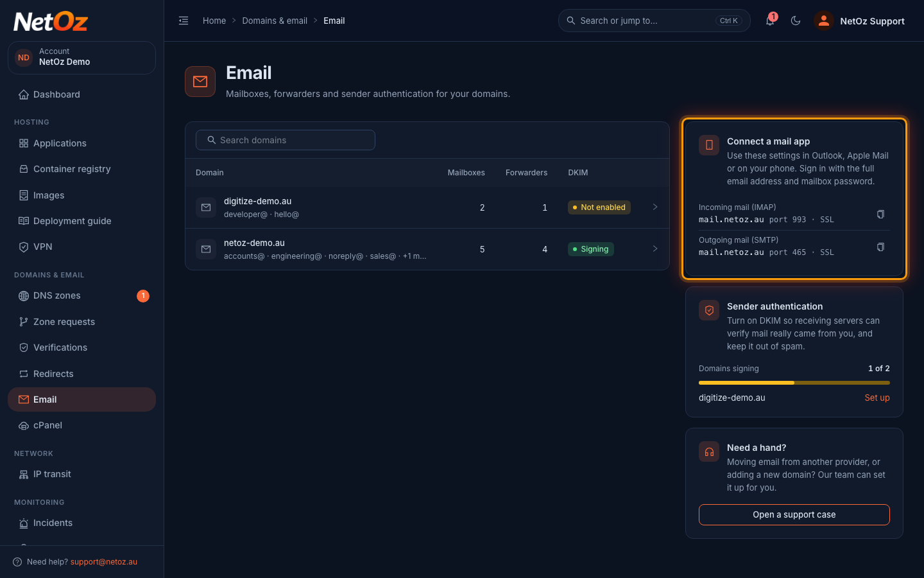Click the Home breadcrumb
924x578 pixels.
point(214,21)
